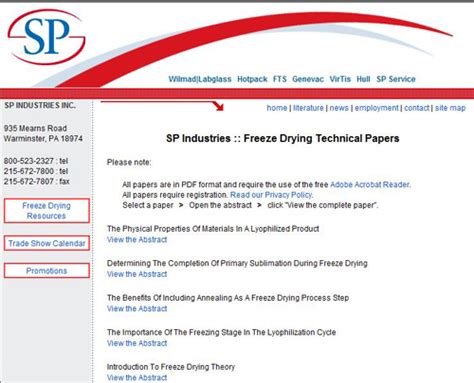Click the title Determining The Completion Of Primary Sublimation
The image size is (474, 383).
[237, 263]
